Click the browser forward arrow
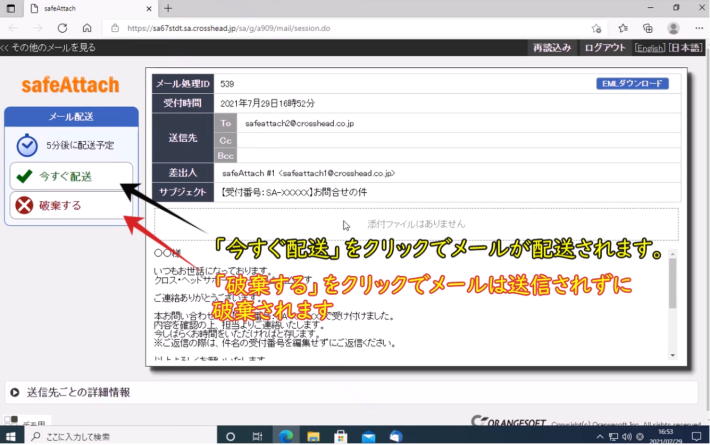Viewport: 710px width, 445px height. point(38,28)
